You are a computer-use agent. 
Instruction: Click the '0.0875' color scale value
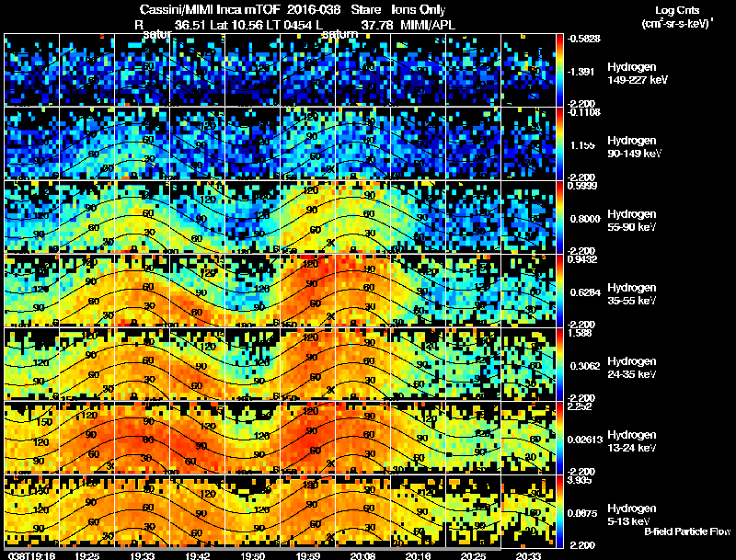tap(584, 514)
